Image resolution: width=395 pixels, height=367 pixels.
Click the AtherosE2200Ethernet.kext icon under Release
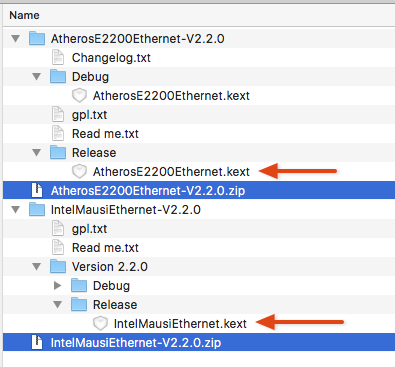point(79,172)
